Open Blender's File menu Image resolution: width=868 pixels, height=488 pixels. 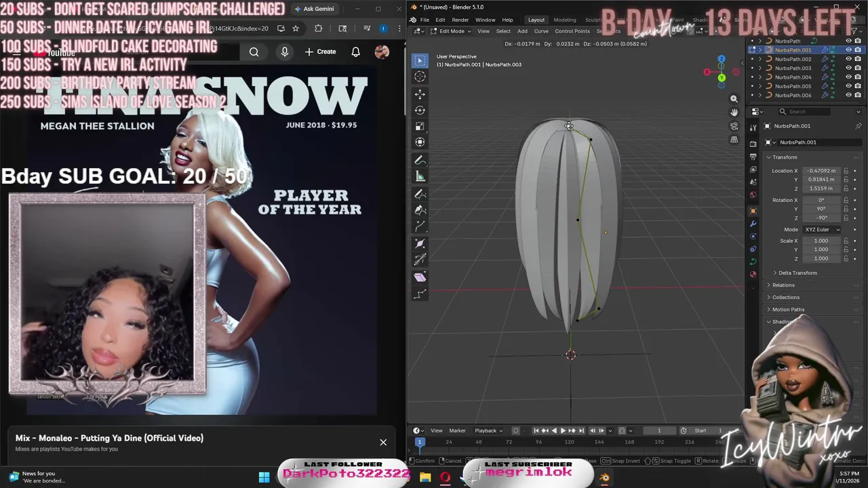pos(425,20)
